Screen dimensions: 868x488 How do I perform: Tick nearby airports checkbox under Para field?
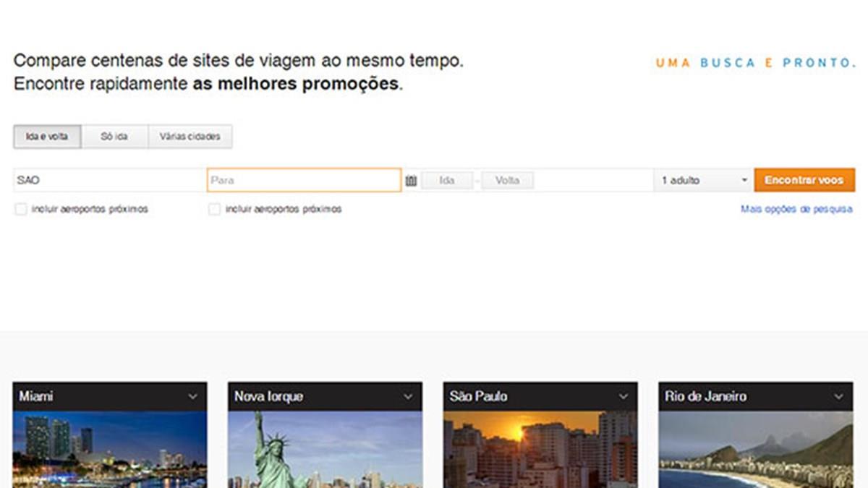[x=214, y=210]
